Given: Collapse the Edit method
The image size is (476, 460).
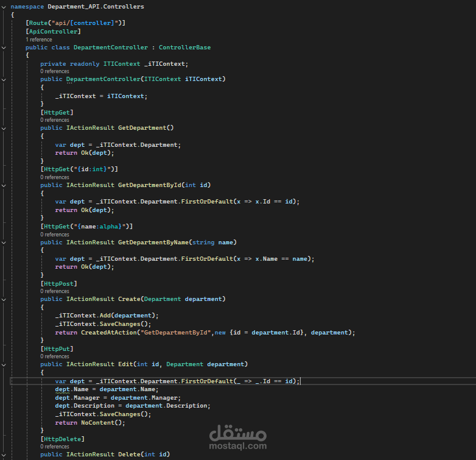Looking at the screenshot, I should coord(4,364).
